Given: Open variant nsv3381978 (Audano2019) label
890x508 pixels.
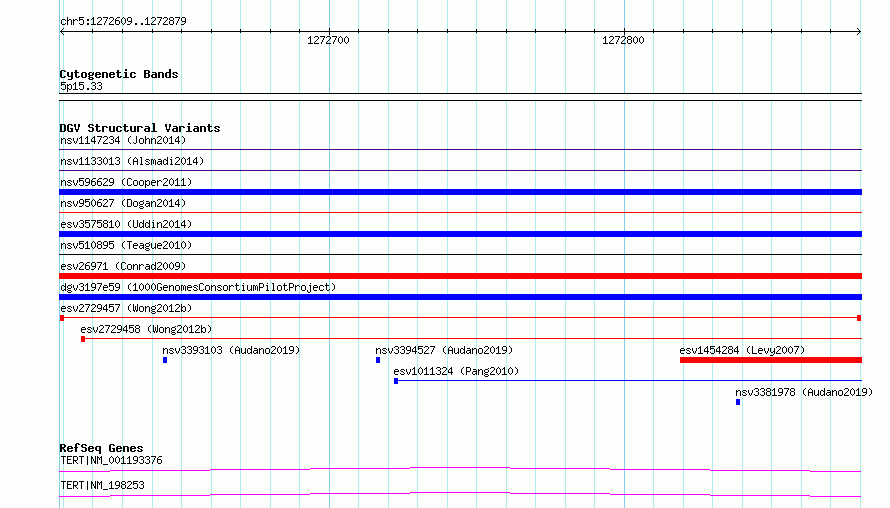Looking at the screenshot, I should (x=804, y=392).
